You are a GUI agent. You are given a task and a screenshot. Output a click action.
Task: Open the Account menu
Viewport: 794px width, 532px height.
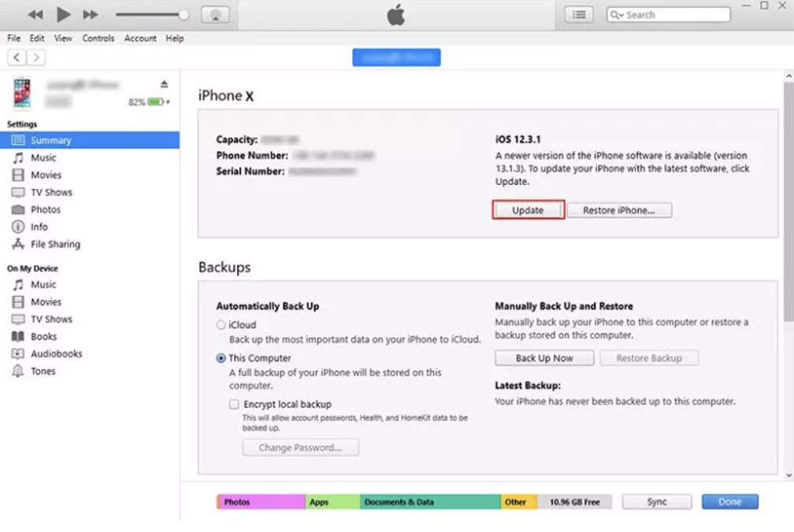(x=140, y=38)
